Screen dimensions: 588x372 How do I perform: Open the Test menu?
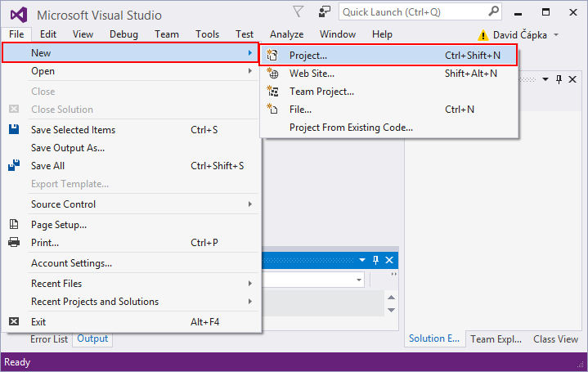coord(245,34)
